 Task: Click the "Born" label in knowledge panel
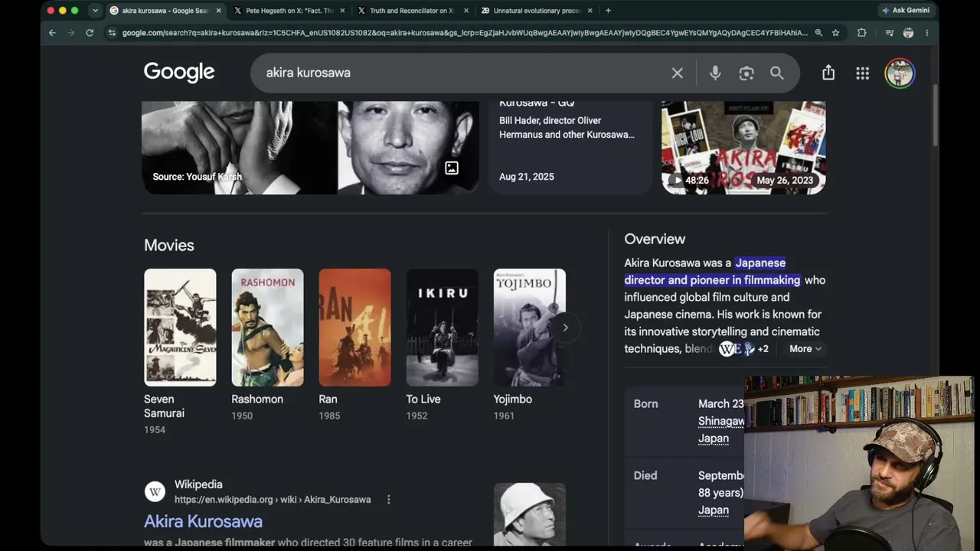645,404
